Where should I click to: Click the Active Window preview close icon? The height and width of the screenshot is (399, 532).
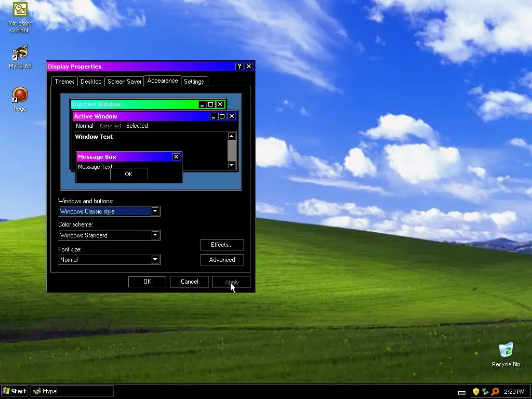tap(232, 116)
